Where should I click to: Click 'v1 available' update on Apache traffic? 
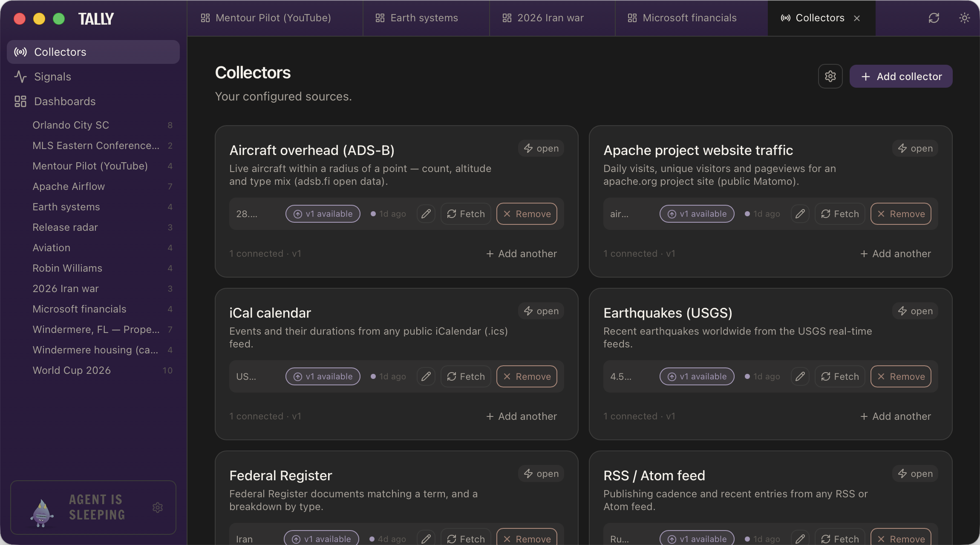[x=697, y=214]
